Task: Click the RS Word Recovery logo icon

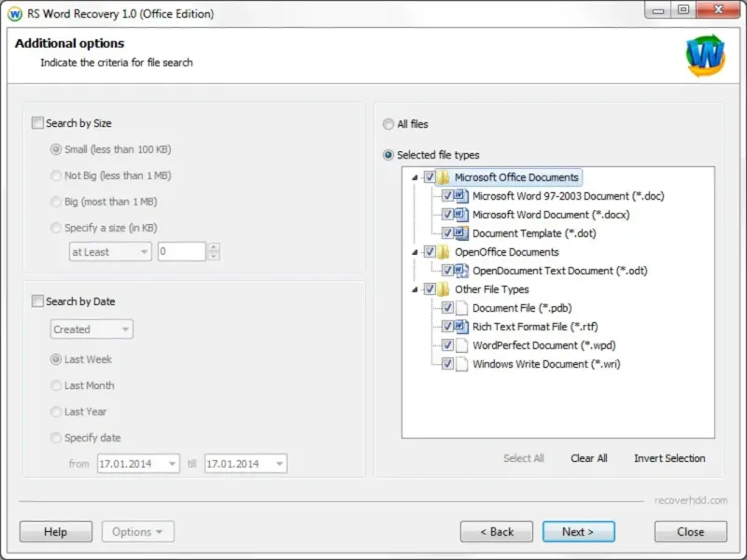Action: (x=706, y=56)
